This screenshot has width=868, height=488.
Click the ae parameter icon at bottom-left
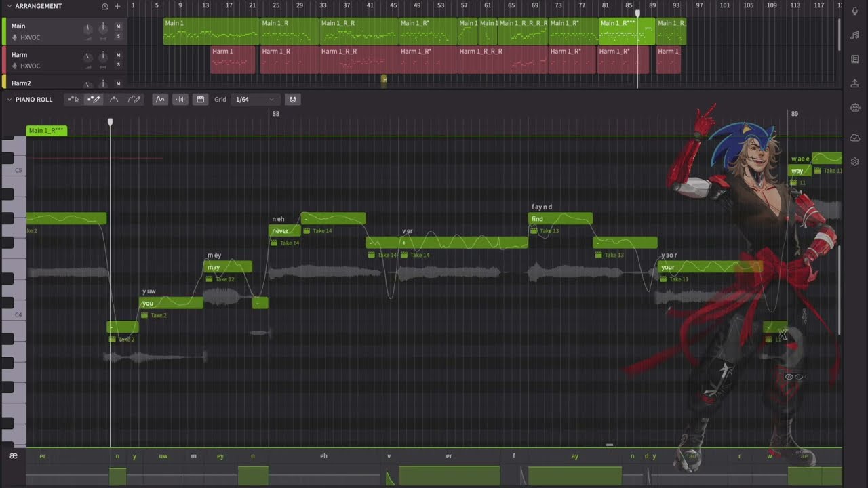tap(14, 456)
